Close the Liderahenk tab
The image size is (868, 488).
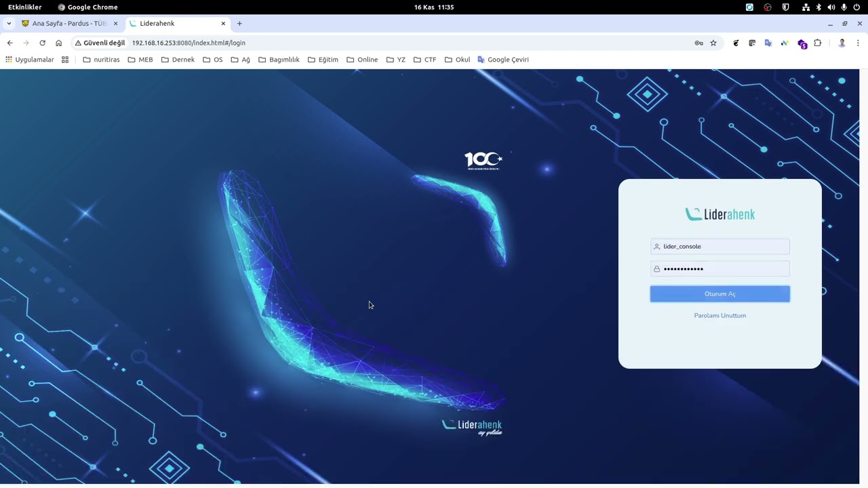pos(223,23)
